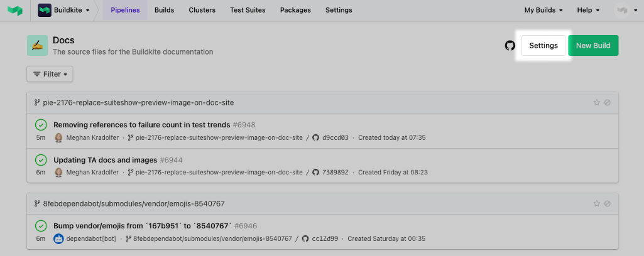Click 'Created Saturday at 00:35' timestamp

(386, 238)
